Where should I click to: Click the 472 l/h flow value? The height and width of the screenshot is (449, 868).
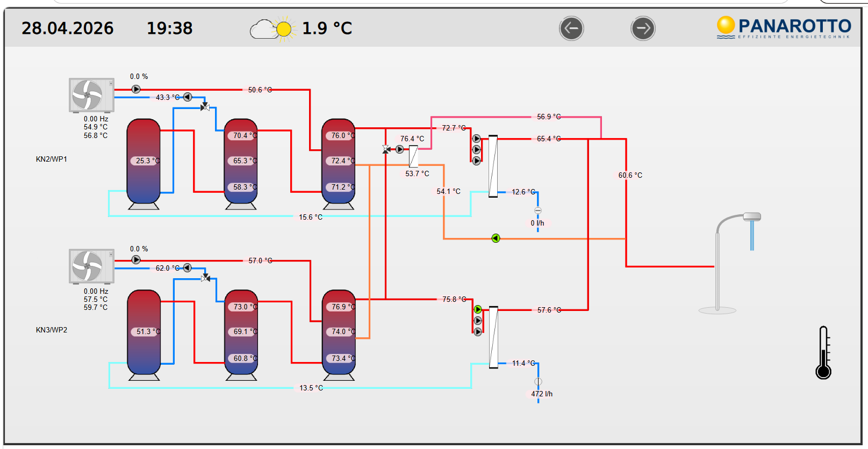pyautogui.click(x=542, y=394)
